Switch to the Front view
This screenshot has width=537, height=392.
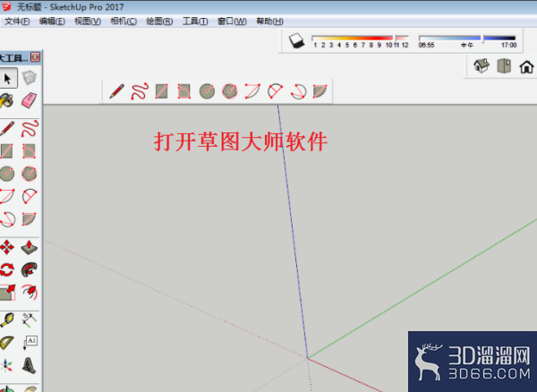click(527, 67)
